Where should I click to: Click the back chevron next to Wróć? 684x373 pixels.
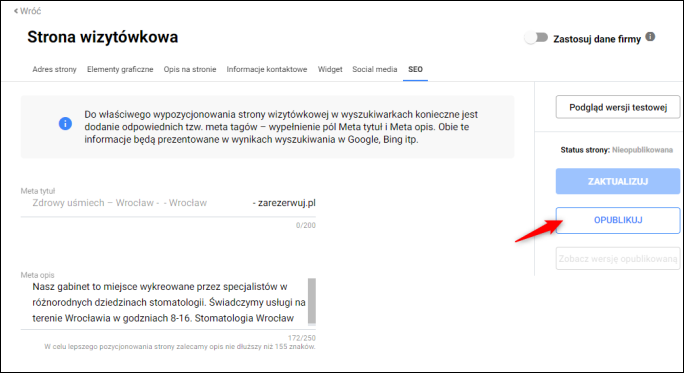click(x=16, y=11)
